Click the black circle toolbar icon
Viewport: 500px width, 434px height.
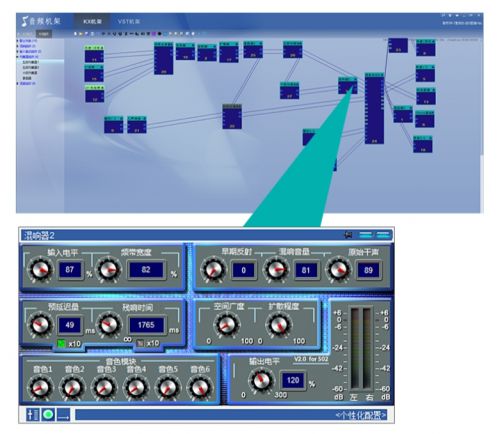coord(159,34)
